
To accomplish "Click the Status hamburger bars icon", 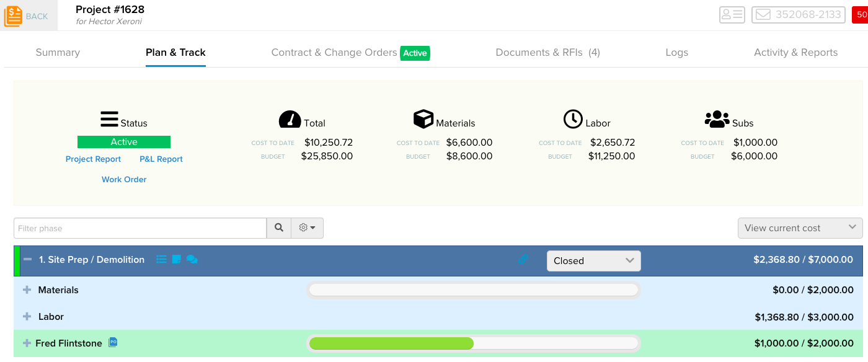I will (x=109, y=119).
